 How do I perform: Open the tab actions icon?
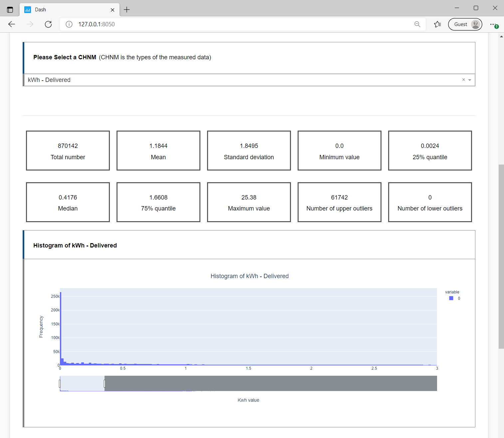[x=10, y=10]
